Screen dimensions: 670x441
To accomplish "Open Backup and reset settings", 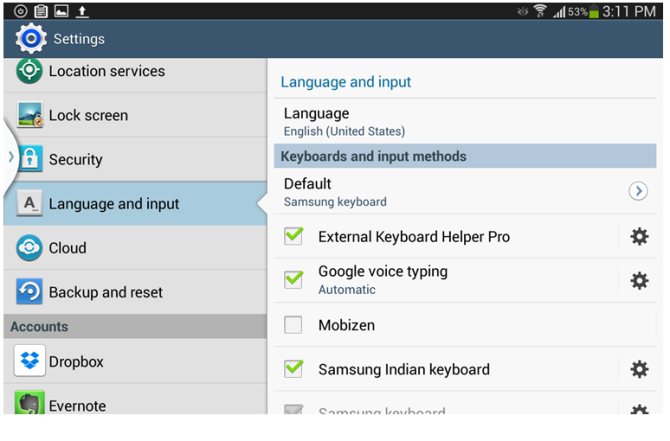I will 135,292.
